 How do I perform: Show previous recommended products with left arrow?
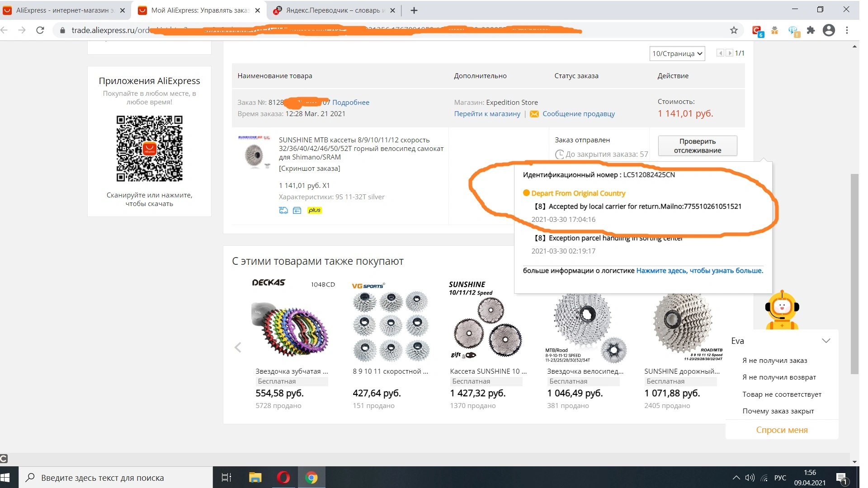click(x=238, y=347)
